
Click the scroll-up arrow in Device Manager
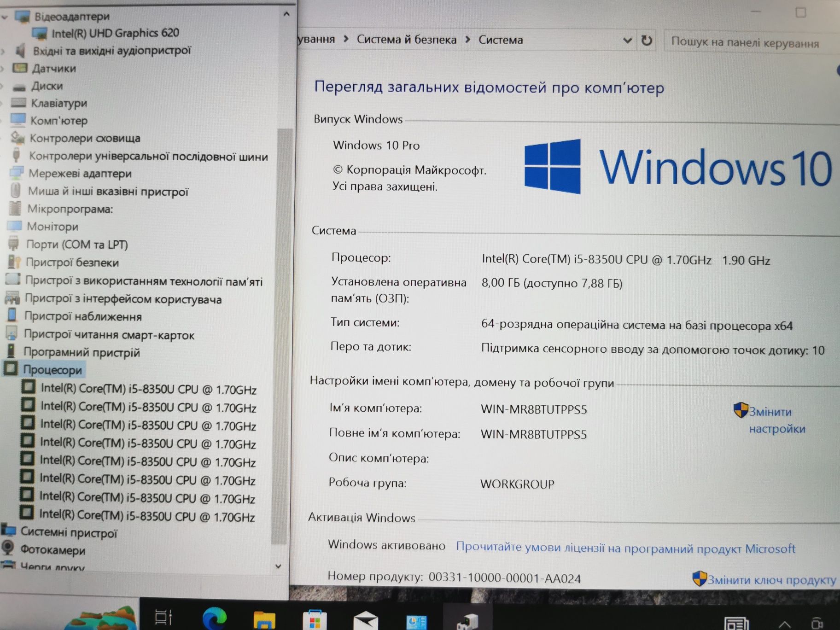(x=286, y=14)
